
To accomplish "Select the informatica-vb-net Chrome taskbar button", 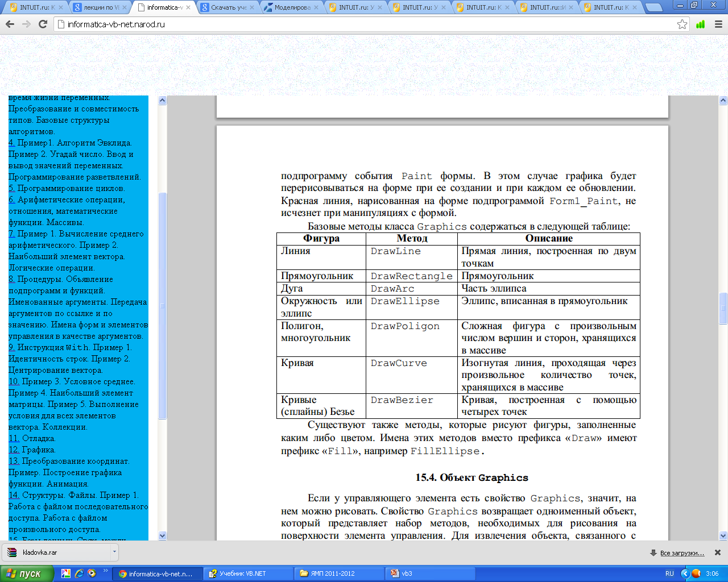I will point(157,573).
